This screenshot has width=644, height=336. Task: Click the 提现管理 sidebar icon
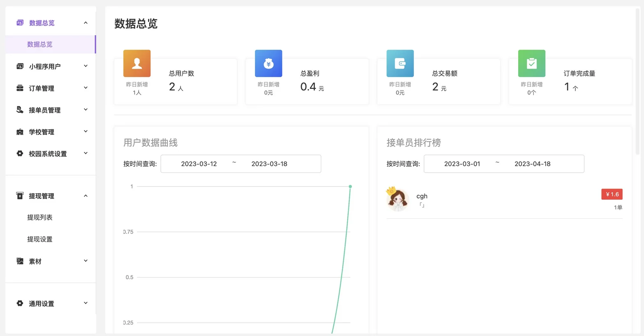(x=19, y=196)
